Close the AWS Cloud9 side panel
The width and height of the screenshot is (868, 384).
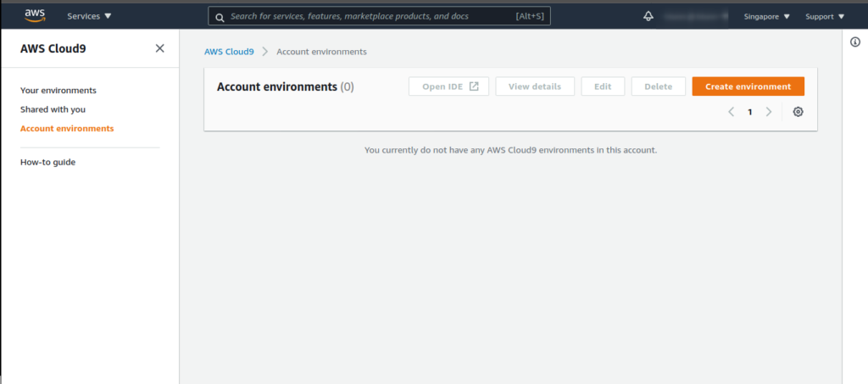tap(160, 48)
